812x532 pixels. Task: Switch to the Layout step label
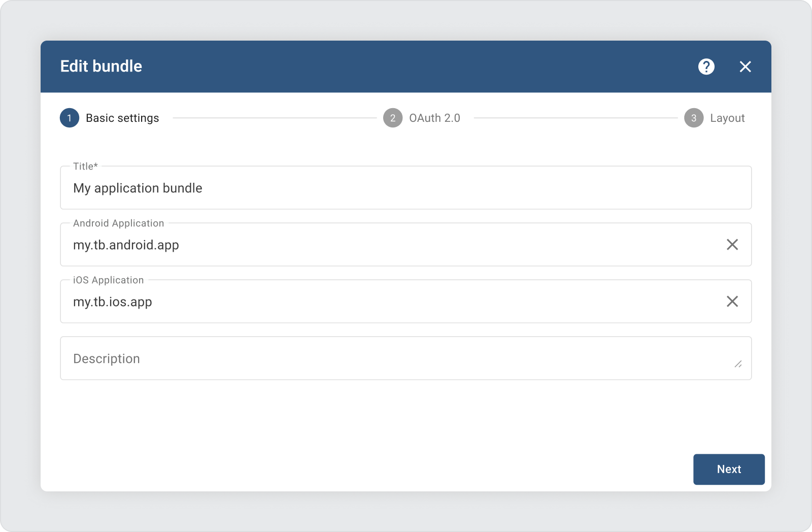pos(727,118)
